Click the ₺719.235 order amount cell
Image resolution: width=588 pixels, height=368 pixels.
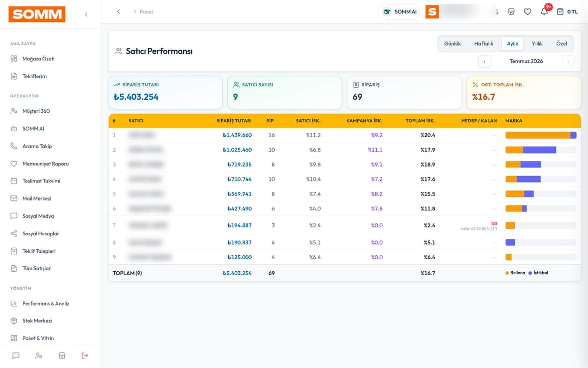239,165
